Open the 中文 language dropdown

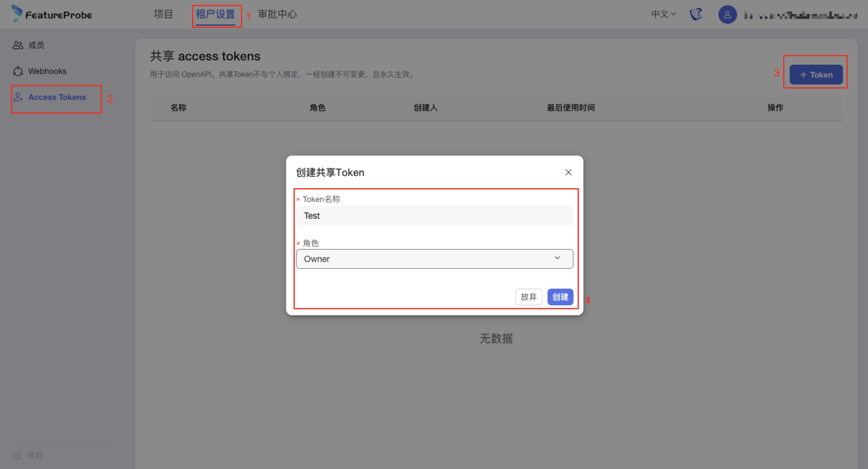point(663,14)
